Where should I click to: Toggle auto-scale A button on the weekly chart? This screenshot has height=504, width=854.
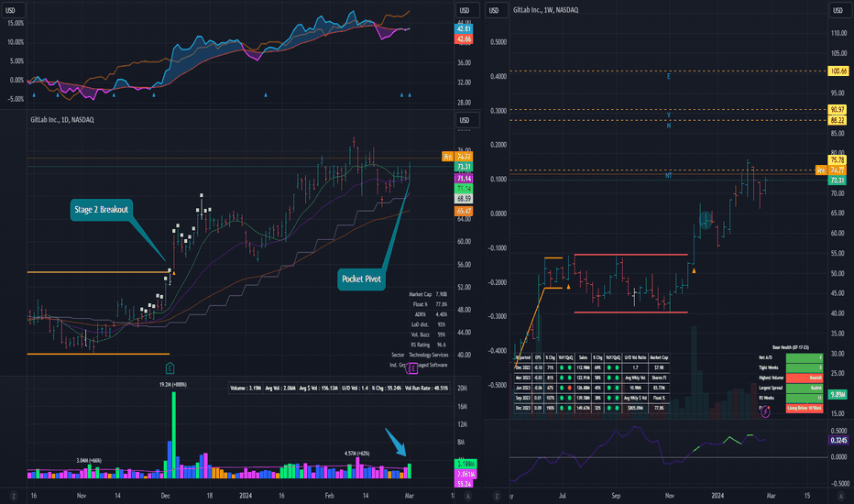tap(839, 496)
